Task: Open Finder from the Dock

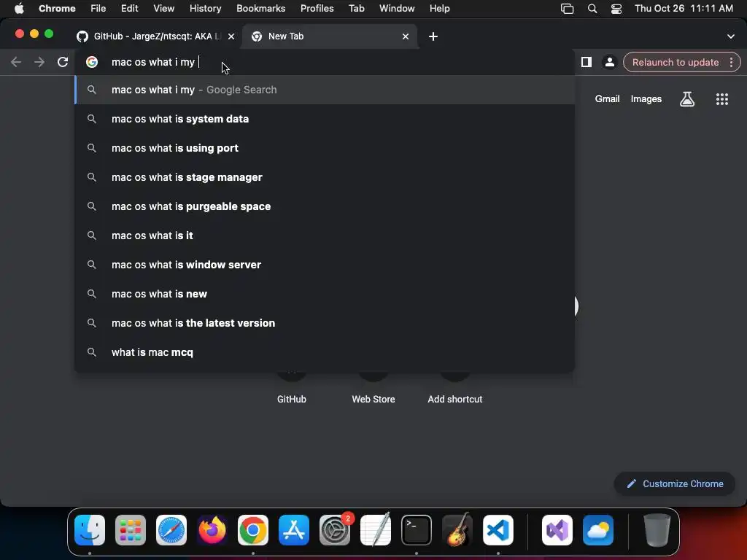Action: coord(90,530)
